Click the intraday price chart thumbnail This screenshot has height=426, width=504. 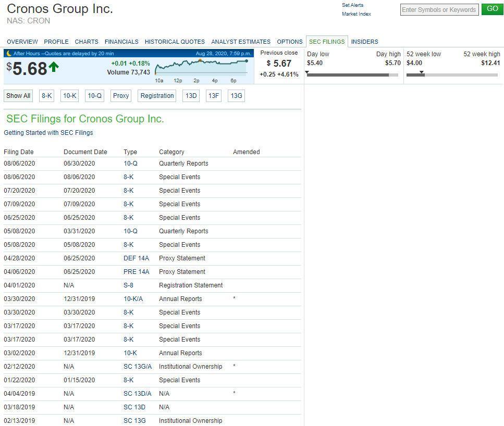coord(201,67)
